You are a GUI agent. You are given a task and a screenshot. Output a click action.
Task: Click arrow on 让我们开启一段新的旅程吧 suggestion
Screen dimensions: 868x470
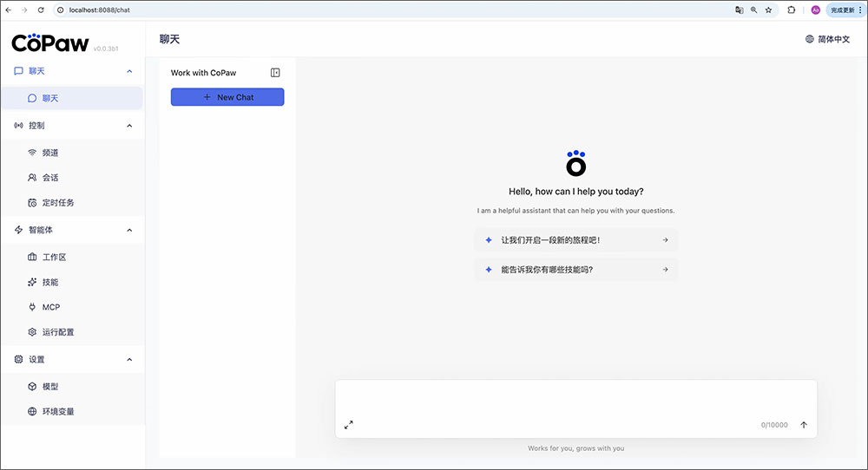click(666, 240)
